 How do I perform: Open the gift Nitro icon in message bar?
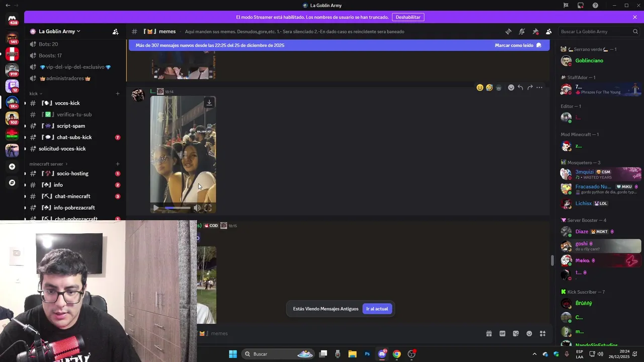tap(489, 333)
